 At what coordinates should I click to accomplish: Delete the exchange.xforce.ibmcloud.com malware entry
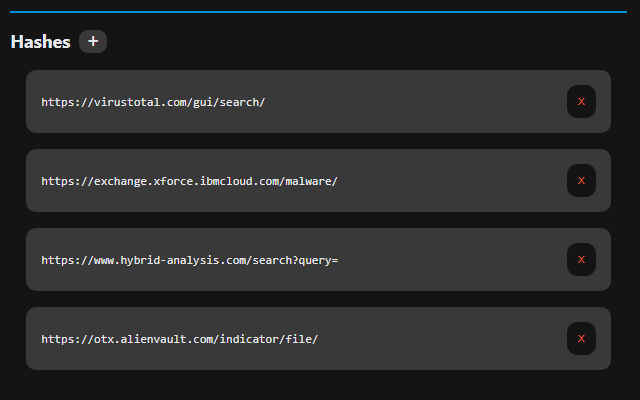coord(581,181)
